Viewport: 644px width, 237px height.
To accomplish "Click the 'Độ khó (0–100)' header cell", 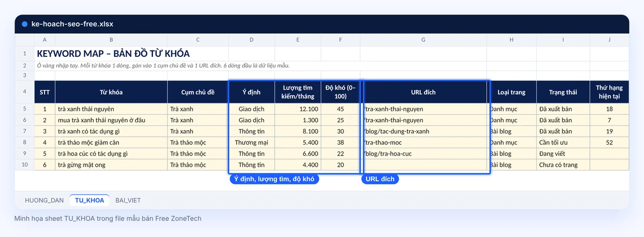I will 341,92.
